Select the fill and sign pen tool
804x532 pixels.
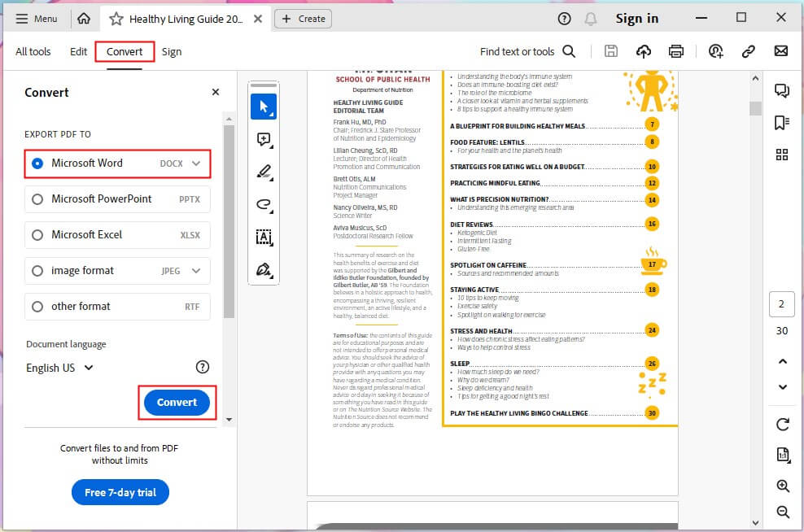click(264, 269)
